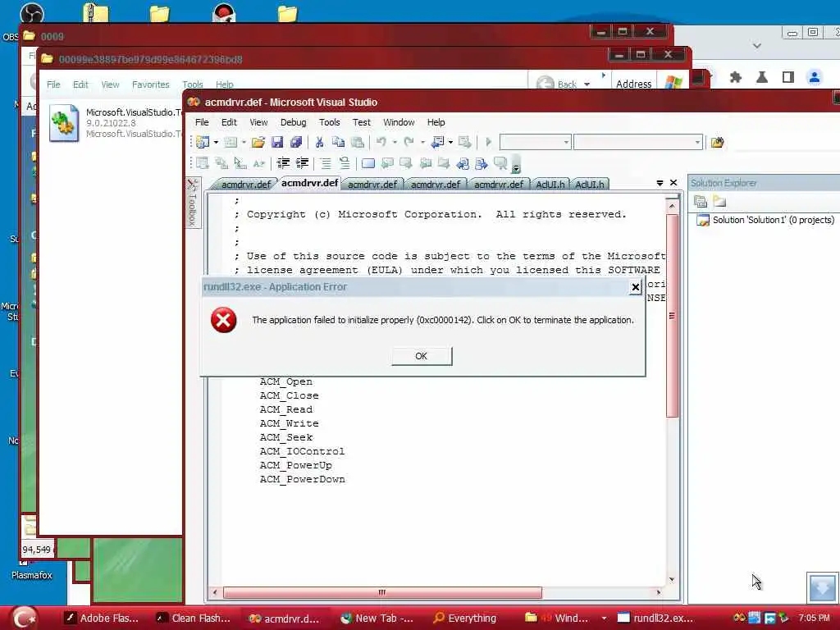The width and height of the screenshot is (840, 630).
Task: Select the bold active acmdrvr.def tab
Action: [309, 183]
